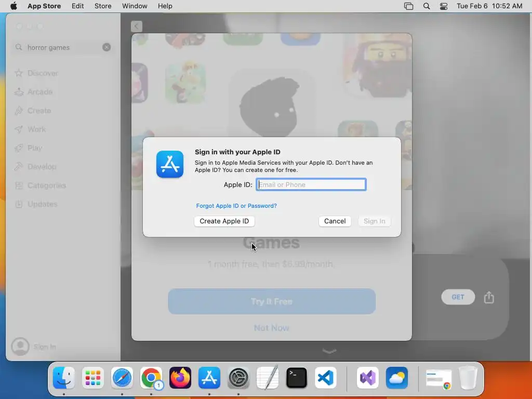Image resolution: width=532 pixels, height=399 pixels.
Task: Choose Not Now on Arcade offer
Action: pyautogui.click(x=271, y=328)
